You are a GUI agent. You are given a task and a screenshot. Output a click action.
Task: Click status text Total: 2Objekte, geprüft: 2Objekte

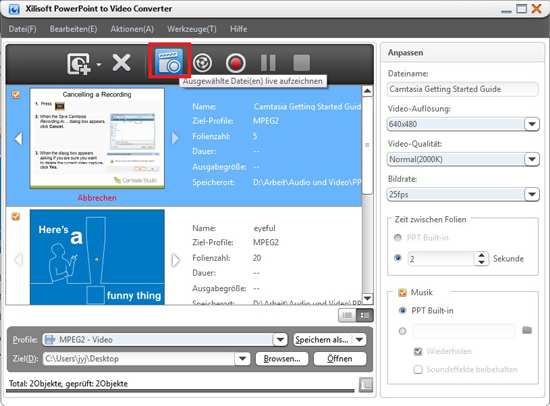click(x=68, y=384)
